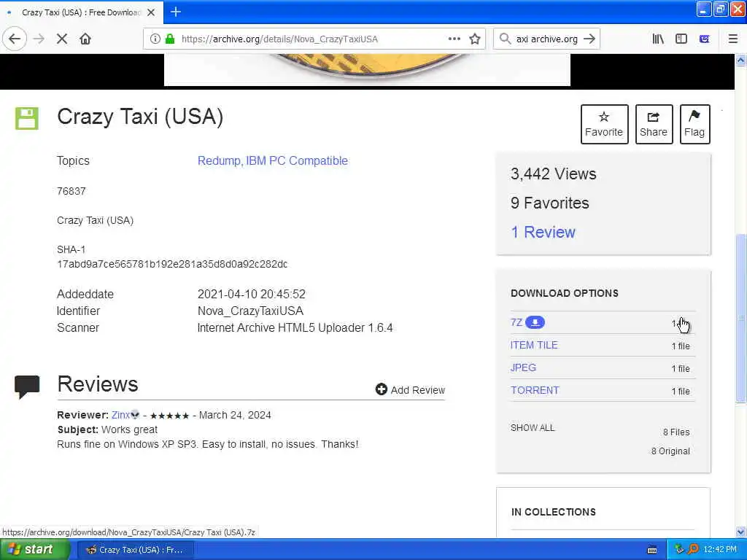Open the Windows start menu

coord(34,550)
